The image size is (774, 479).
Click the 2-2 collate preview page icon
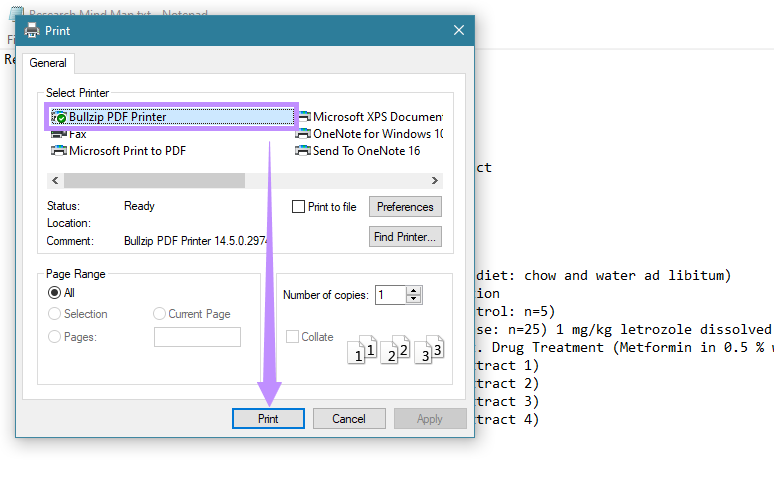point(395,350)
